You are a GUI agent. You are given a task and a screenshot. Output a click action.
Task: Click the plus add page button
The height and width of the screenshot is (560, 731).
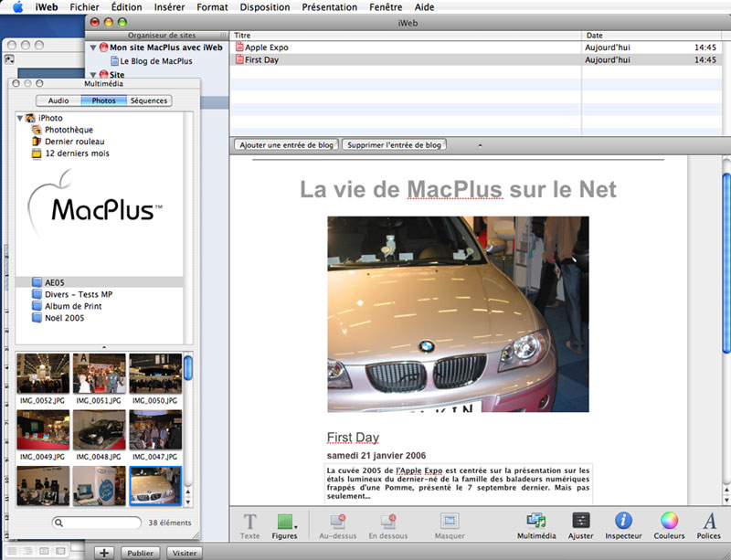point(104,553)
